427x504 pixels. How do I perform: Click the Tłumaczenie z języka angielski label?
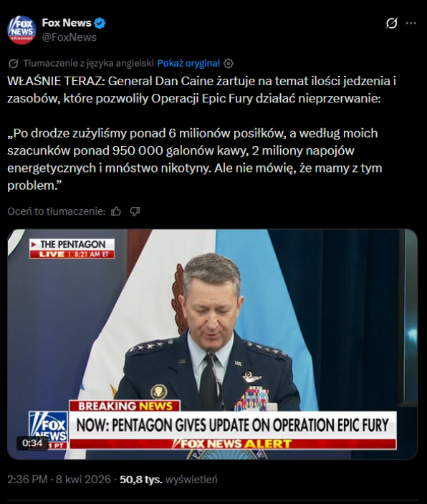[88, 63]
